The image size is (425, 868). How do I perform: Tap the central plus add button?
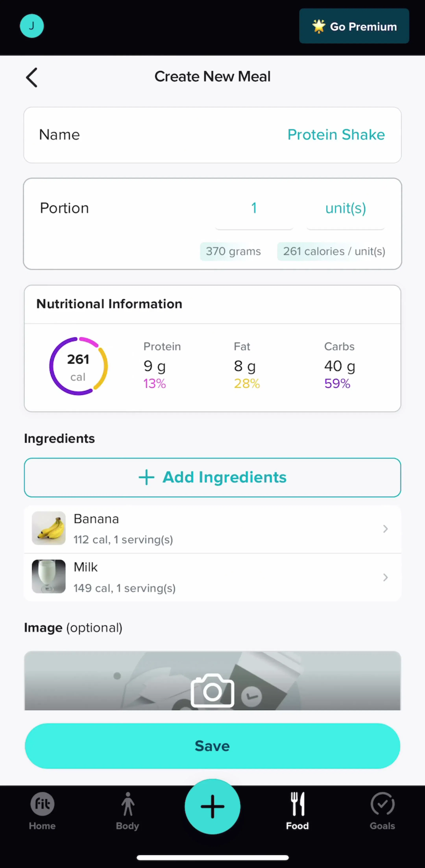point(212,806)
